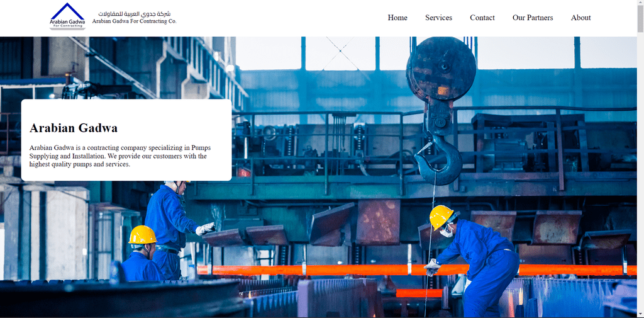
Task: Click the Arabian Gadwa logo icon
Action: pos(67,16)
